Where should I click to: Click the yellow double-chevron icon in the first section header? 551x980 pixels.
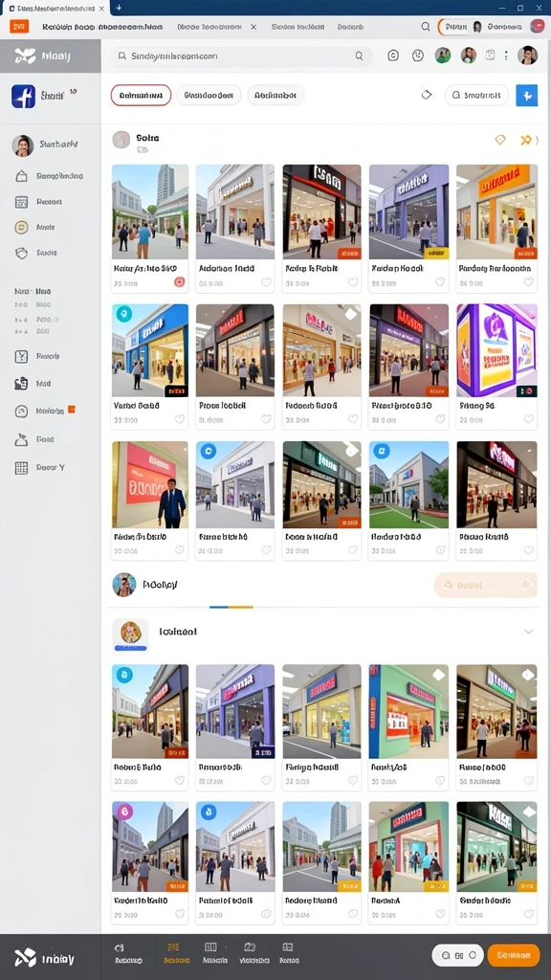click(526, 140)
